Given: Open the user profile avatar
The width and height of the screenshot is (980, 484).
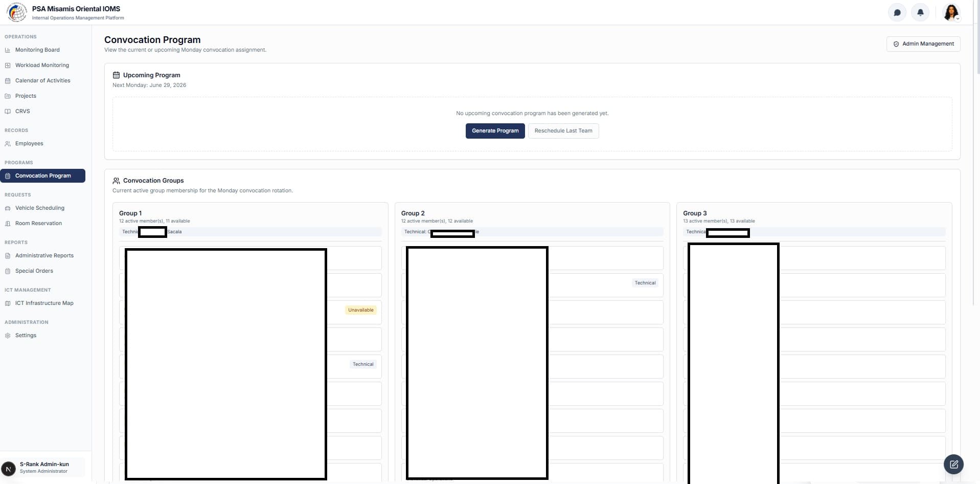Looking at the screenshot, I should (951, 12).
